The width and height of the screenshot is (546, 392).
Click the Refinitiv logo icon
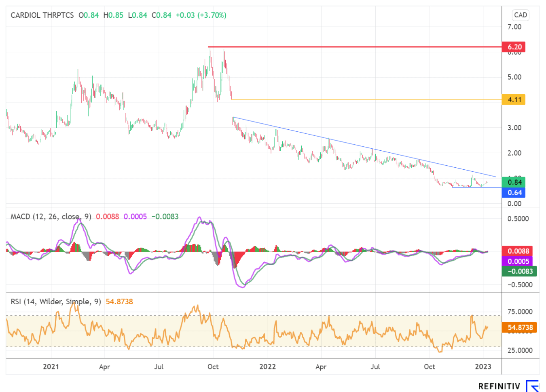coord(532,386)
